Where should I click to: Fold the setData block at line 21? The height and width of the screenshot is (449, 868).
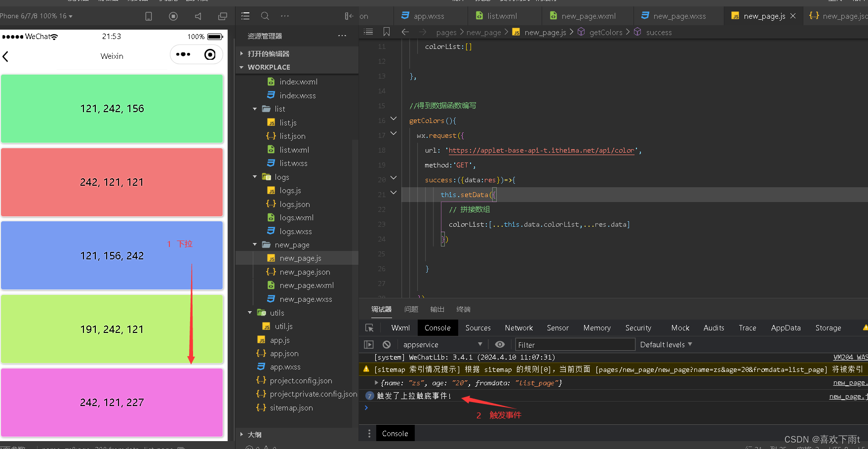pos(394,193)
